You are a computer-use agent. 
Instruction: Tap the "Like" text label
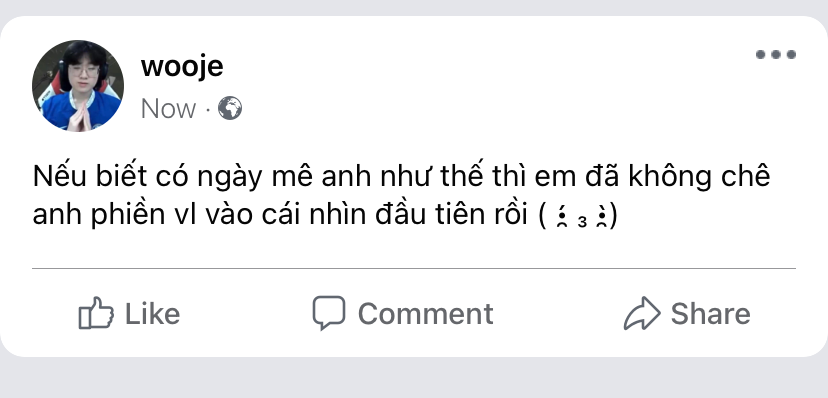153,314
